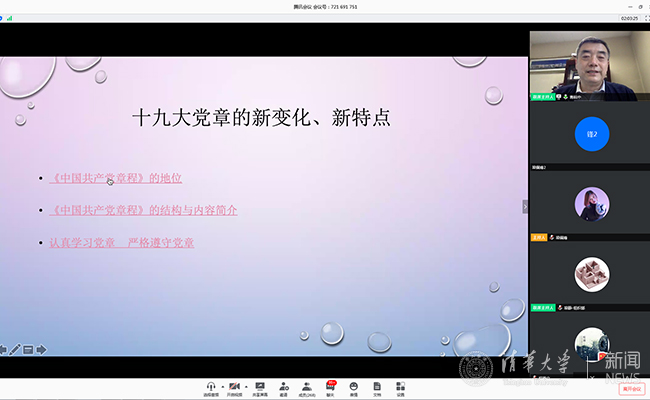The height and width of the screenshot is (400, 650).
Task: Click the link 认真学习党章 严格遵守党章
Action: click(121, 242)
